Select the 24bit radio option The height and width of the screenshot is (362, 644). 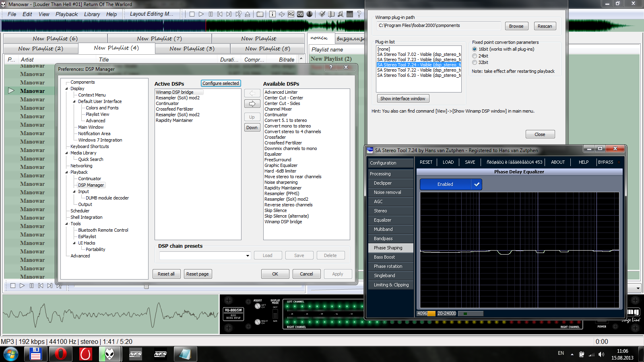(475, 56)
